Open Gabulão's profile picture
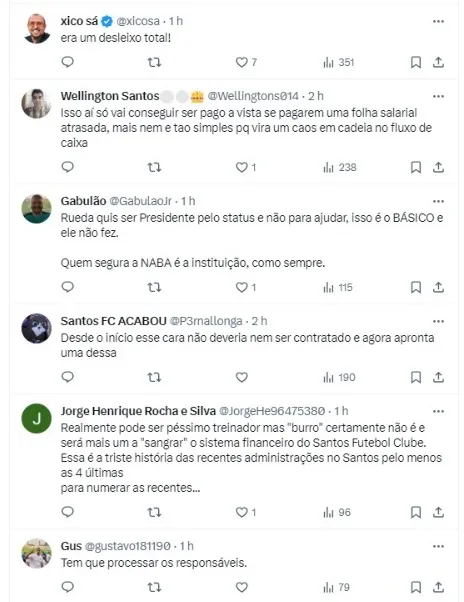Screen dimensions: 464x602 coord(36,209)
